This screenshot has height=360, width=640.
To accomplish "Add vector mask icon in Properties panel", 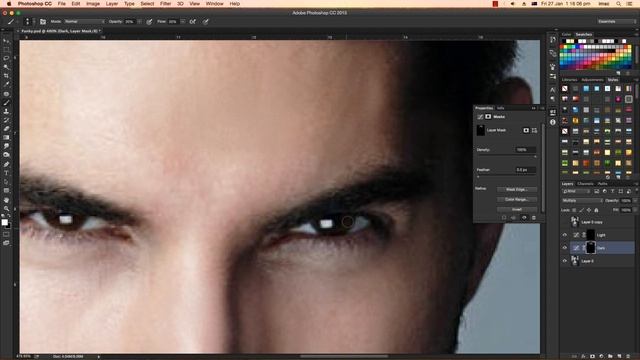I will point(534,130).
